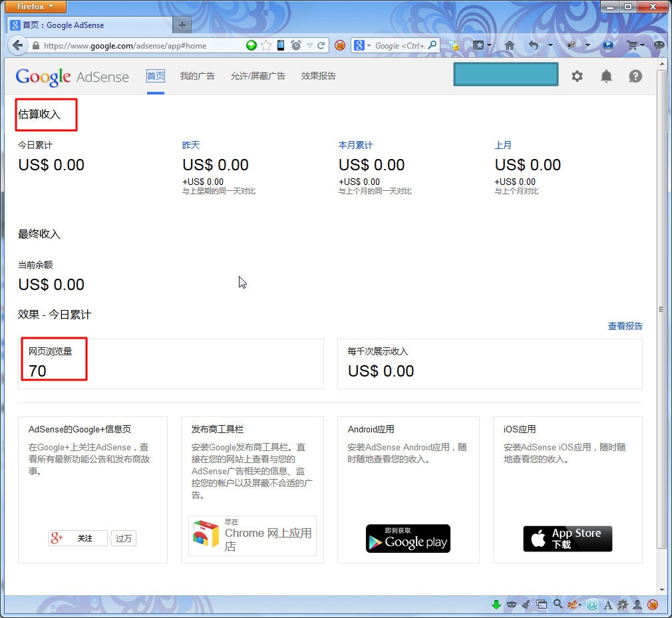This screenshot has width=672, height=618.
Task: Click the phone icon in address bar
Action: click(x=281, y=45)
